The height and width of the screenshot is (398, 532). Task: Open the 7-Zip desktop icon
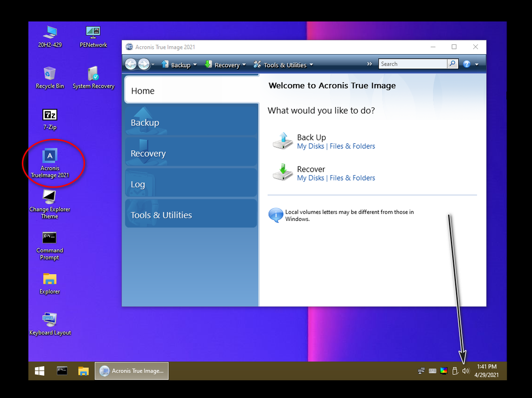coord(50,119)
